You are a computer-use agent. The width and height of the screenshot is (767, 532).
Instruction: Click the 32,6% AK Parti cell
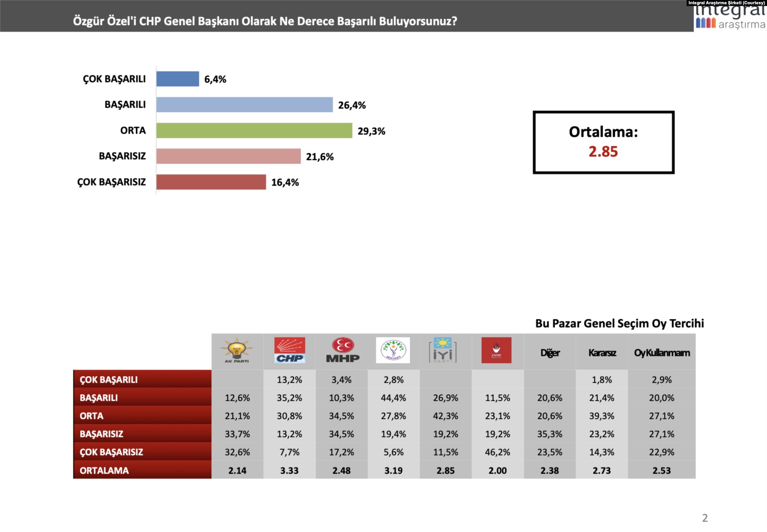(237, 452)
